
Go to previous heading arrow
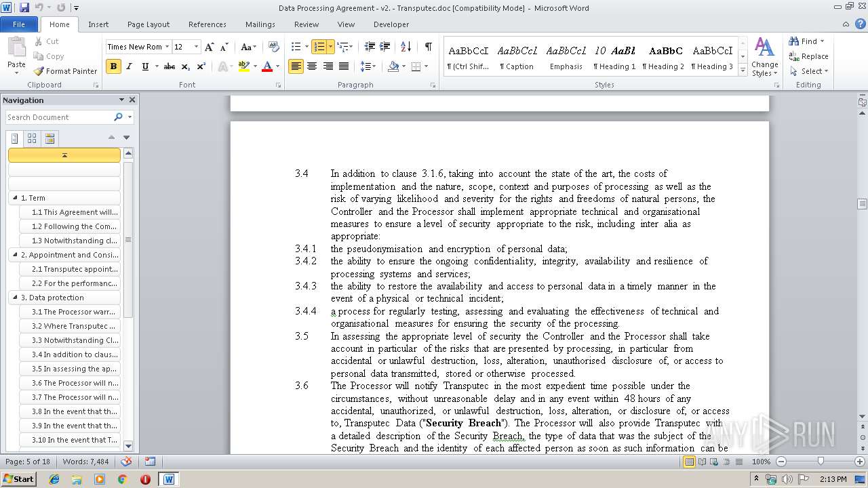112,138
